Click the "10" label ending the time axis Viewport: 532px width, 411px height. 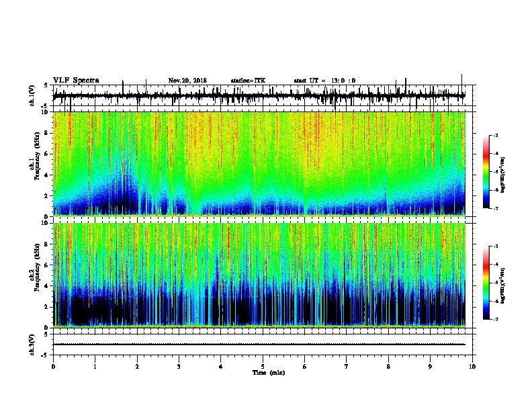[472, 367]
